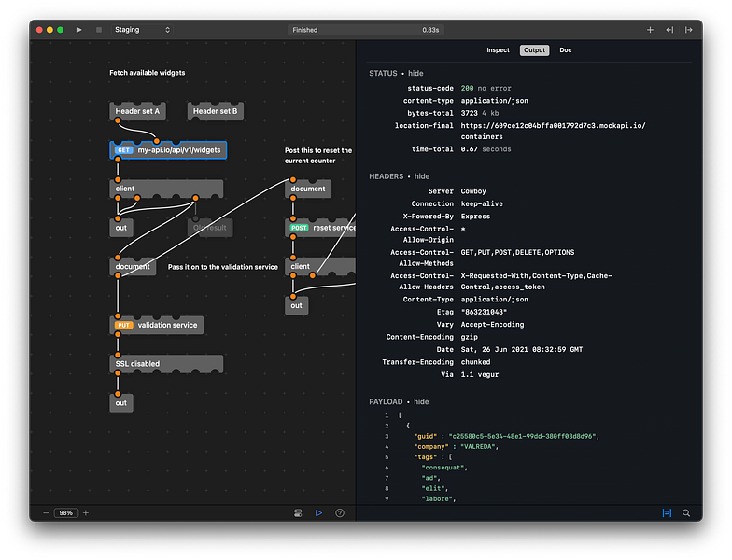The image size is (732, 560).
Task: Select the Output tab
Action: point(534,50)
